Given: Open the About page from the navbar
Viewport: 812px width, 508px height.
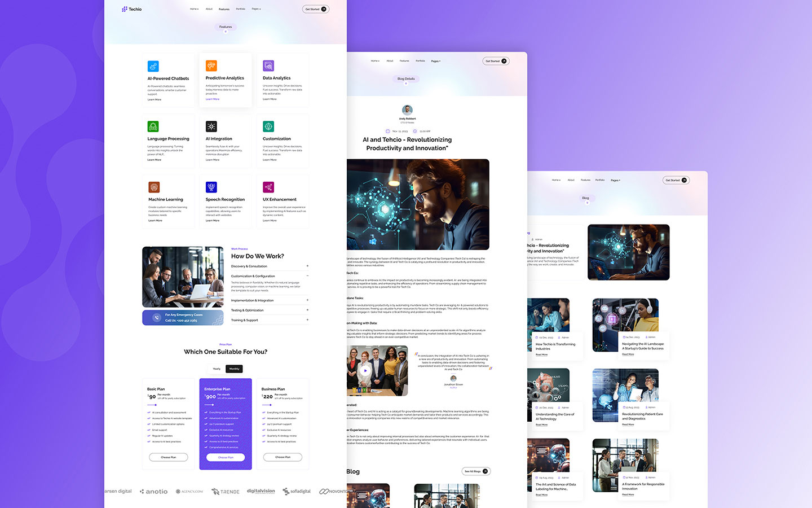Looking at the screenshot, I should 208,9.
